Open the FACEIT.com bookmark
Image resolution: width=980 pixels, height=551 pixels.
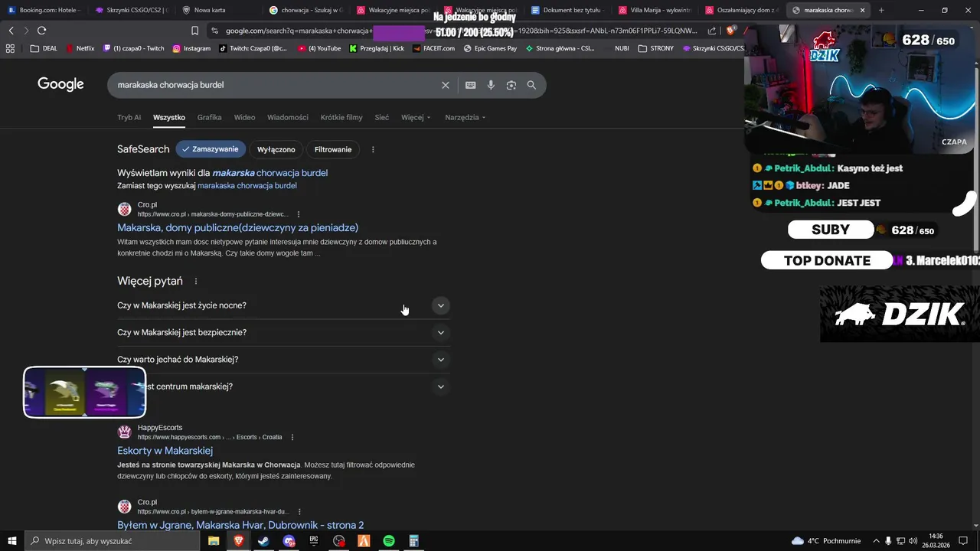[x=433, y=48]
